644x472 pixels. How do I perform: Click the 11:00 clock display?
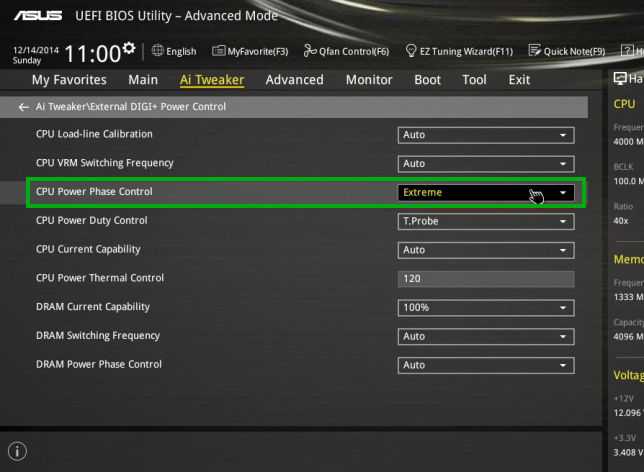(x=92, y=54)
